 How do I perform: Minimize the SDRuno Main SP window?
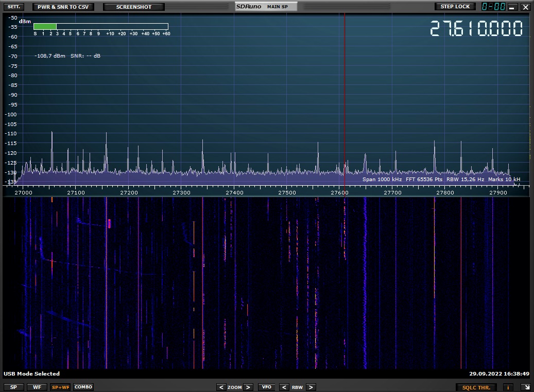pos(512,7)
